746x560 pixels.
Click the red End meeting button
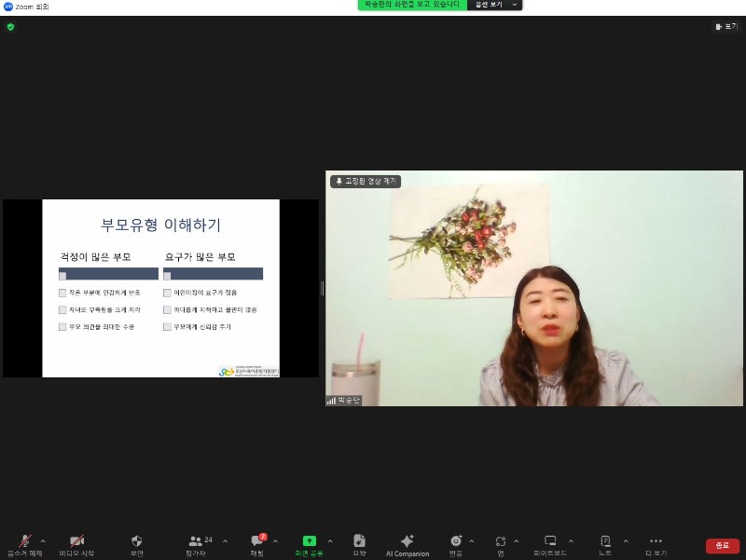coord(722,546)
